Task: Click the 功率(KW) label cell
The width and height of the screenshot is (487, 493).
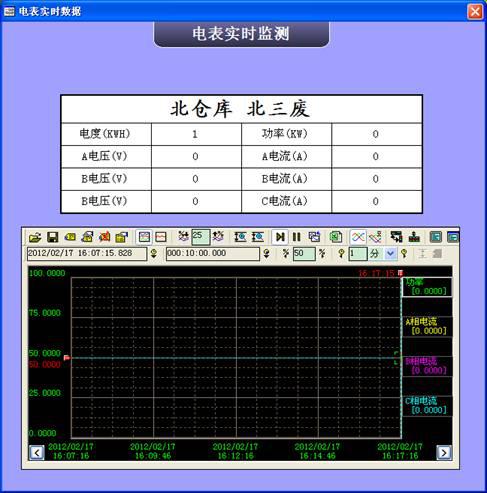Action: click(286, 134)
